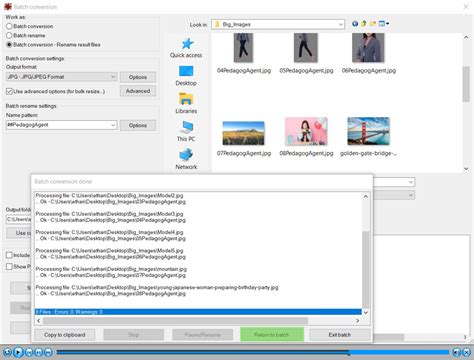Screen dimensions: 474x360
Task: Click the Name pattern input field
Action: [x=58, y=125]
